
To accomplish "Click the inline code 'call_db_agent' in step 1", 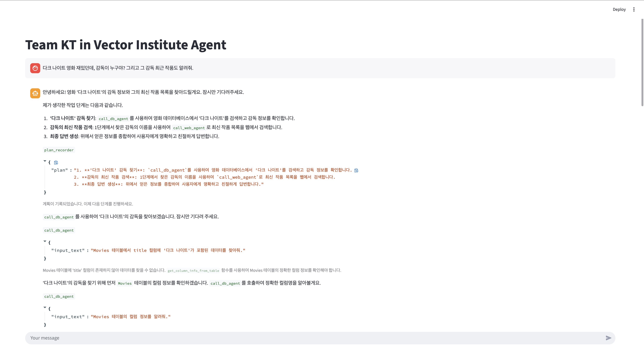I will 113,119.
